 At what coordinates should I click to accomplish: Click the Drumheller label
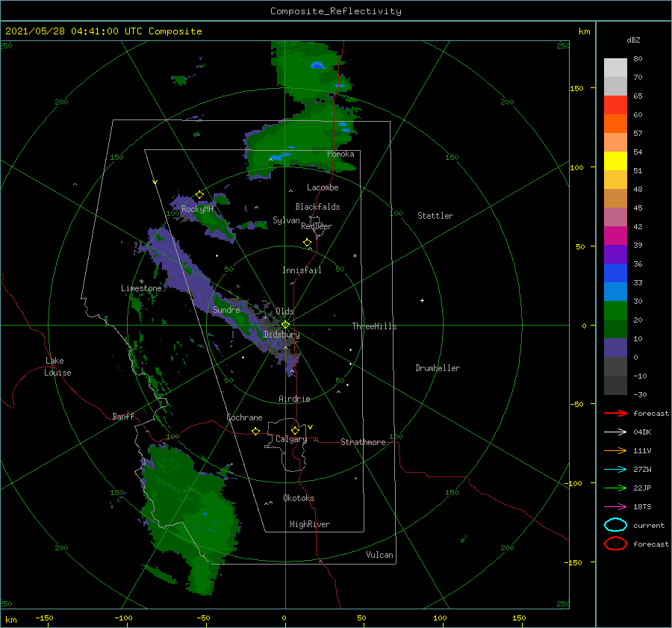pos(438,368)
